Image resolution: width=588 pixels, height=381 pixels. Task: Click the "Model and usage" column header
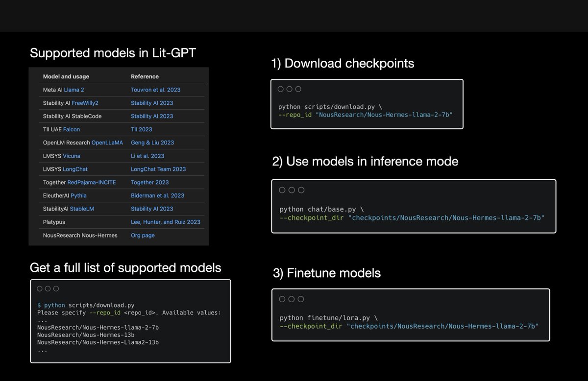(x=66, y=76)
